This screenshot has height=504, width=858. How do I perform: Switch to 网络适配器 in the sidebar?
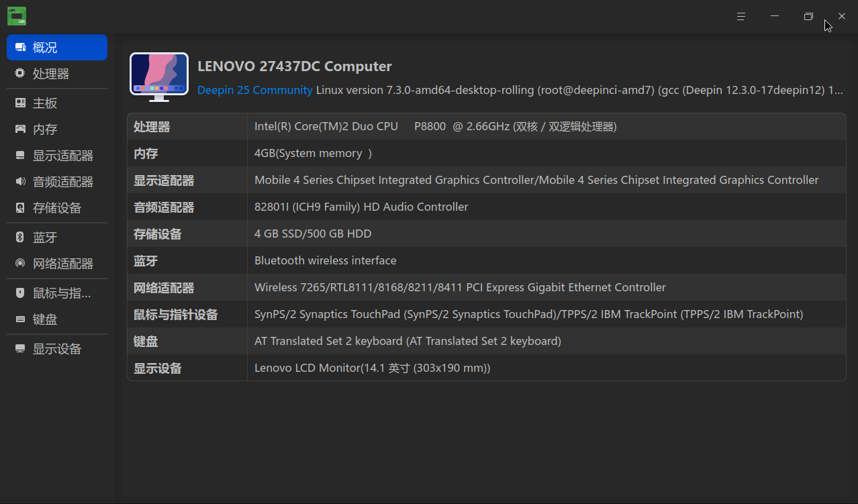pos(57,264)
